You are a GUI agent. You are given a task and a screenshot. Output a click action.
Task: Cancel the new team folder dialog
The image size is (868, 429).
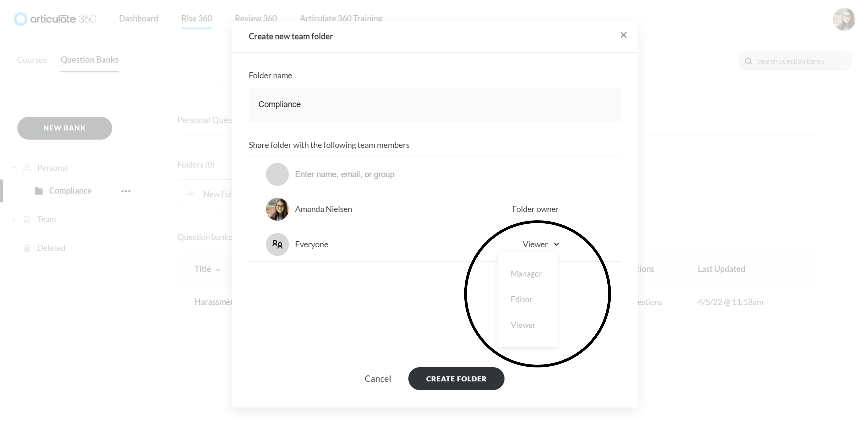(x=377, y=379)
